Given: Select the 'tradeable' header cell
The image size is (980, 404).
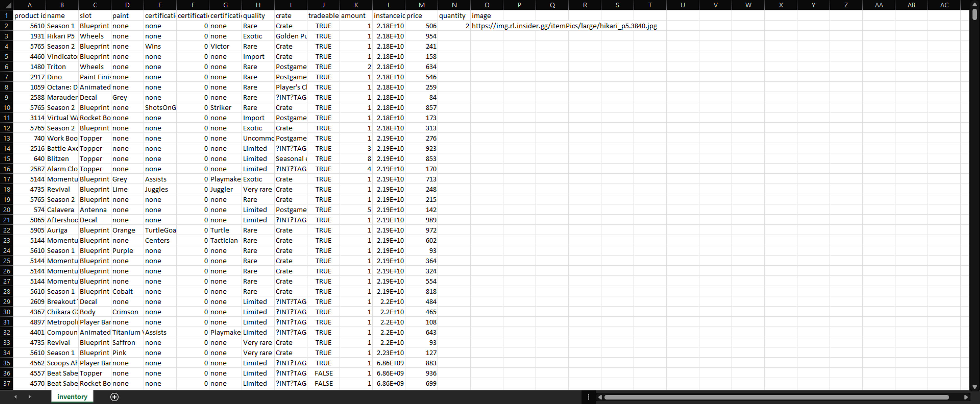Looking at the screenshot, I should pos(323,16).
